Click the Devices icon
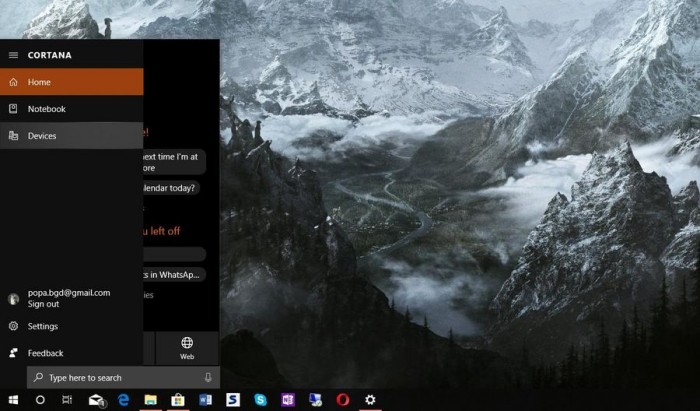The width and height of the screenshot is (700, 411). tap(13, 136)
